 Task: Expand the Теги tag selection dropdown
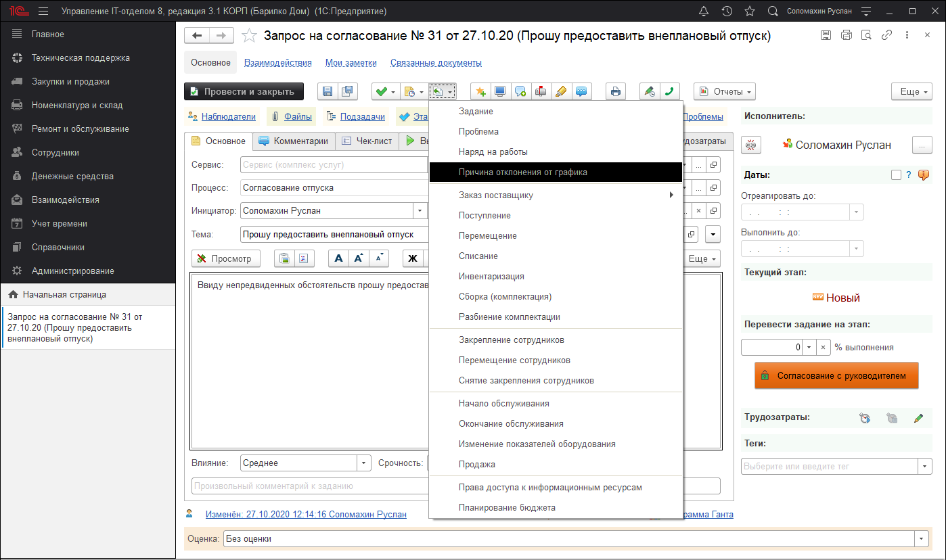click(924, 466)
